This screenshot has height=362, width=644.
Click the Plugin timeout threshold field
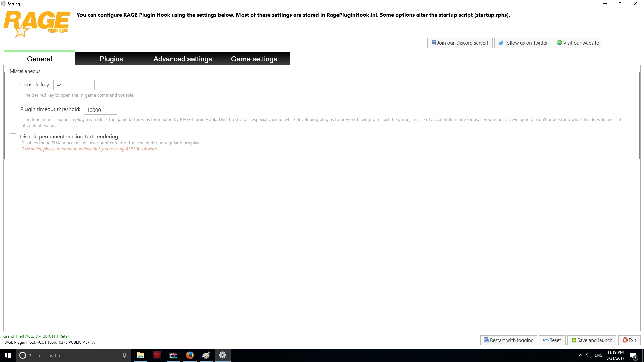(100, 110)
